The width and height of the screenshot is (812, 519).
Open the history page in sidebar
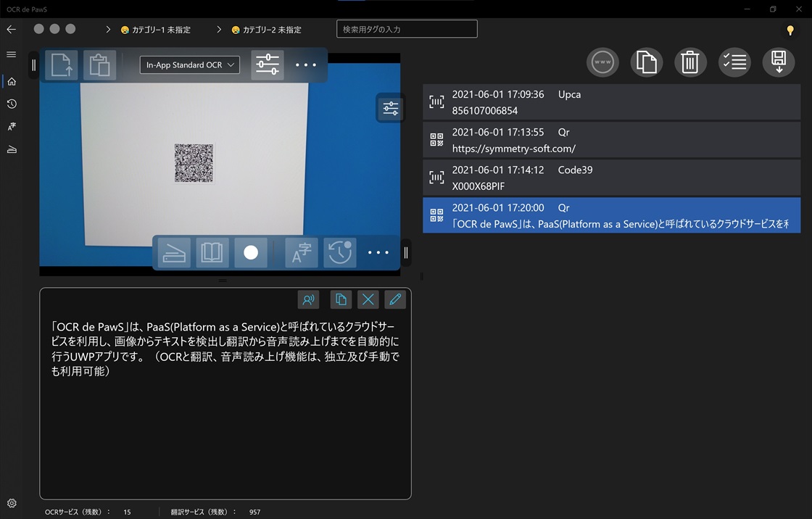(12, 104)
